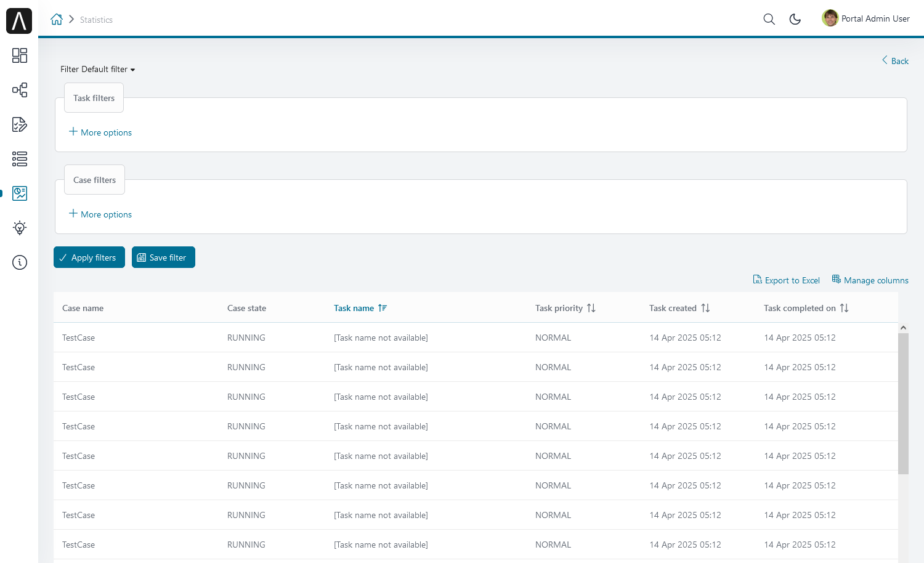The width and height of the screenshot is (924, 563).
Task: Open the Dashboard sidebar icon
Action: 20,55
